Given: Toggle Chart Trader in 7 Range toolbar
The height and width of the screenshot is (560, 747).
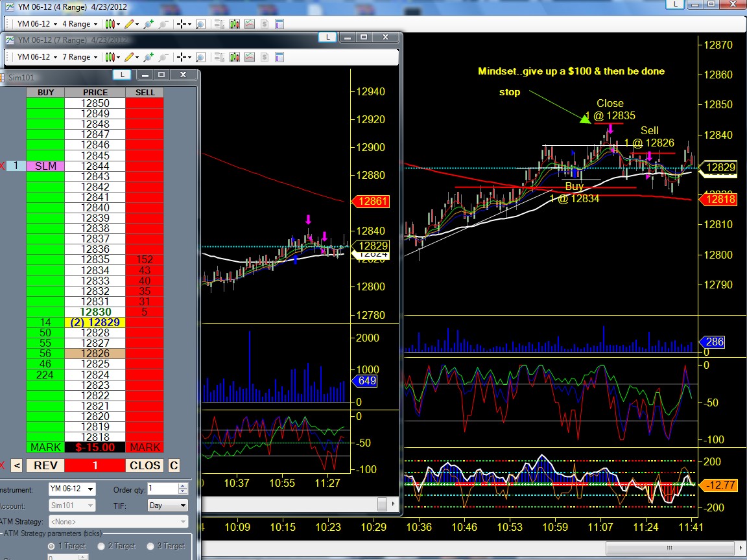Looking at the screenshot, I should click(x=234, y=57).
